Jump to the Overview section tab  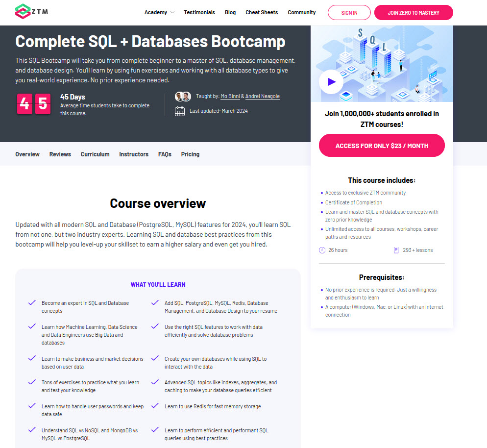pyautogui.click(x=27, y=154)
